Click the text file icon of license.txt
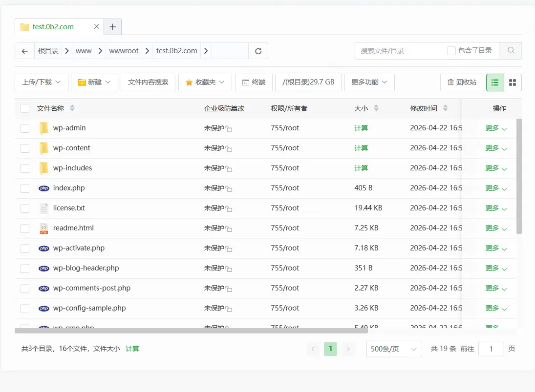This screenshot has width=535, height=392. tap(43, 208)
